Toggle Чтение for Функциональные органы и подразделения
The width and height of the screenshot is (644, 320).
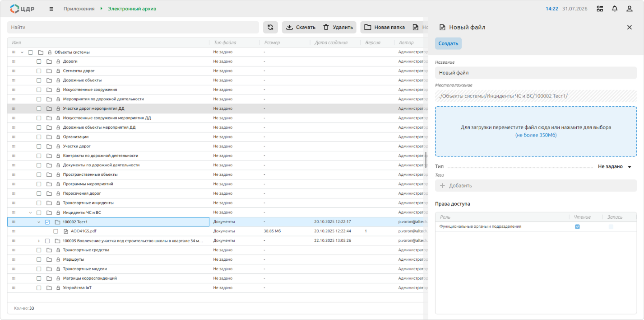click(x=577, y=226)
